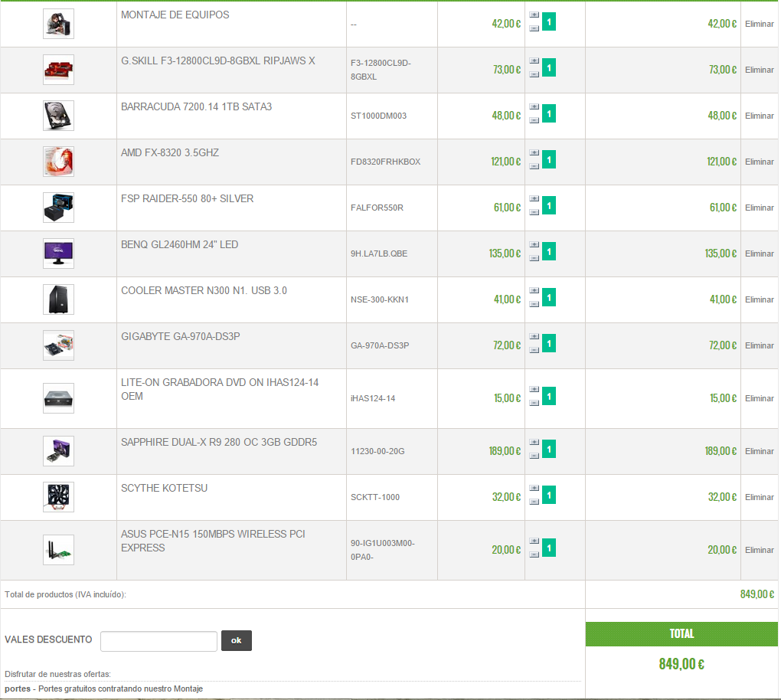This screenshot has width=781, height=700.
Task: Open BENQ GL2460HM 24" LED product name
Action: click(x=179, y=244)
